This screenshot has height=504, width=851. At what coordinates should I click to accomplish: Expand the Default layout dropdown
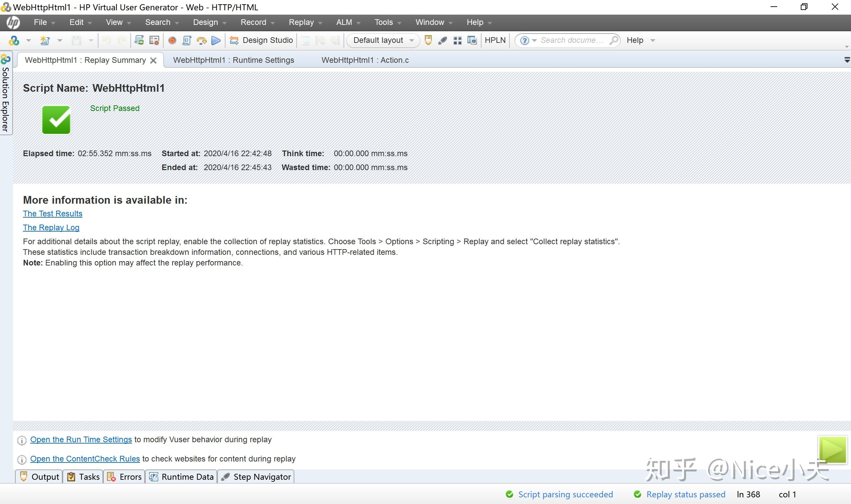click(x=412, y=41)
